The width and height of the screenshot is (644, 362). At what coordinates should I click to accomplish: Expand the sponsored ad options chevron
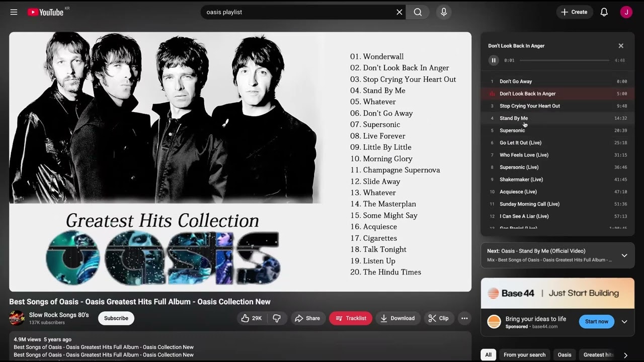[624, 322]
